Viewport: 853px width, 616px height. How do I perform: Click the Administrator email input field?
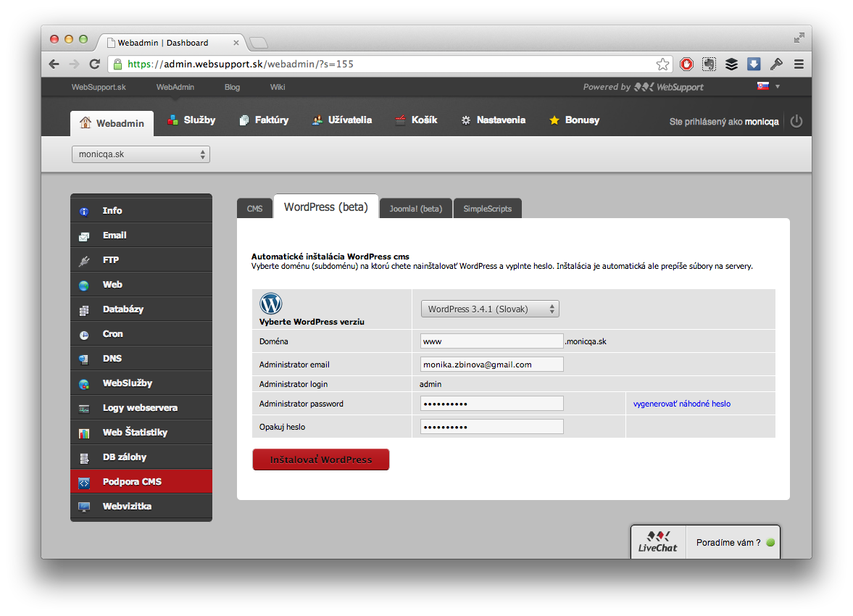tap(491, 364)
